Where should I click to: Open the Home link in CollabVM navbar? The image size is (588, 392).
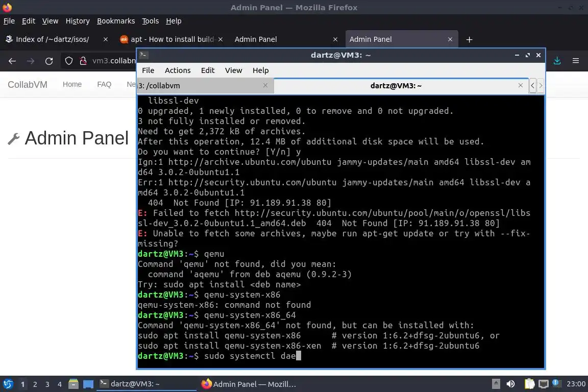click(x=72, y=84)
